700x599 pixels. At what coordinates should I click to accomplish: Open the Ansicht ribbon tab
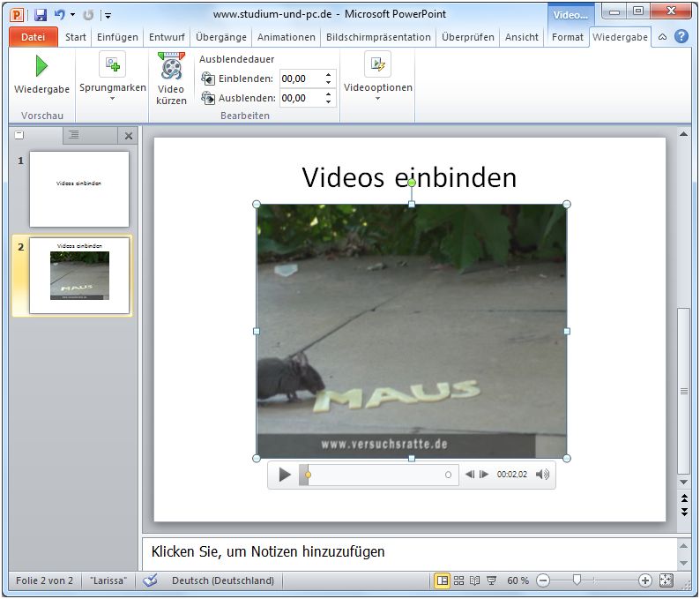[521, 37]
